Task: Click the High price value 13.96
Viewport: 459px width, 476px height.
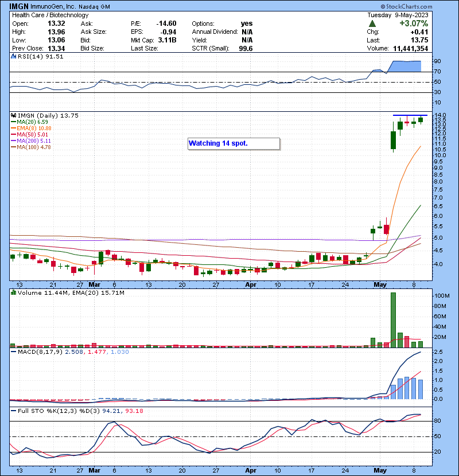Action: pos(56,32)
